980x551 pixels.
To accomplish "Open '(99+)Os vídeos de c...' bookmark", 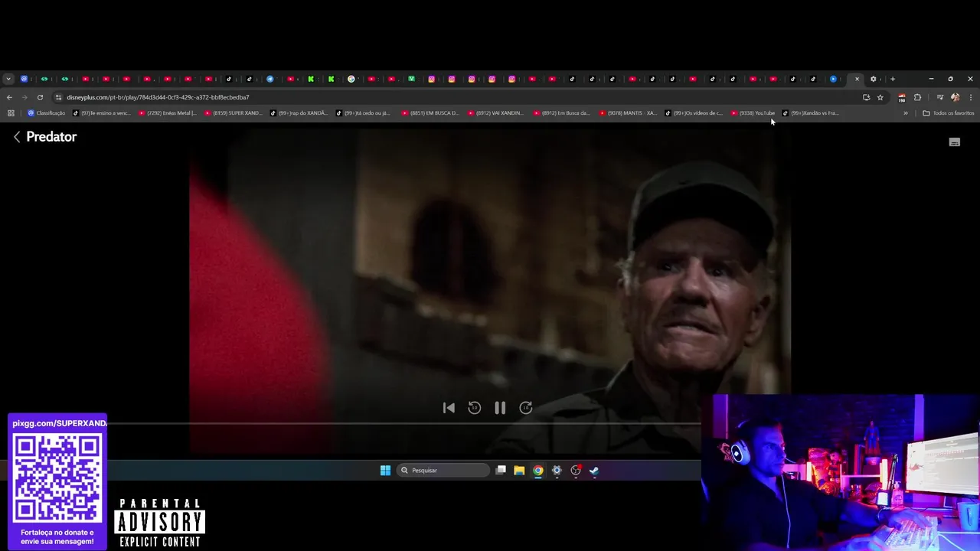I will tap(694, 113).
